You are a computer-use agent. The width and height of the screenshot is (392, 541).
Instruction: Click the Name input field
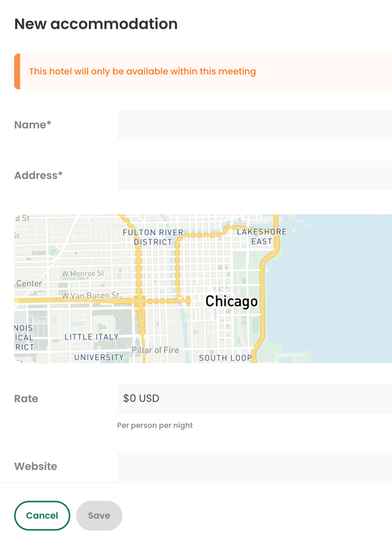255,125
